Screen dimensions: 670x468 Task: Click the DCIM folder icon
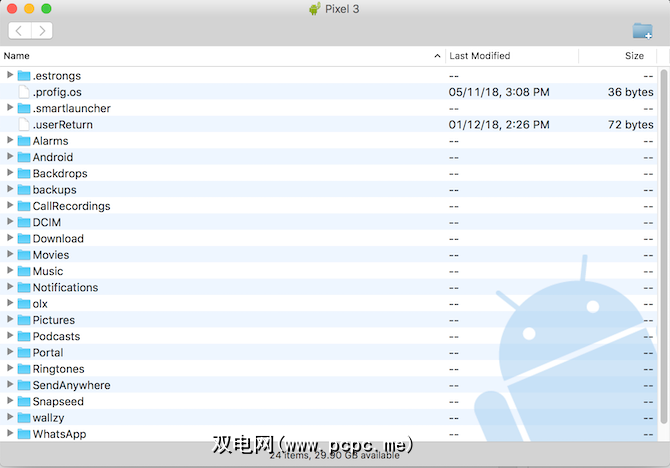24,222
